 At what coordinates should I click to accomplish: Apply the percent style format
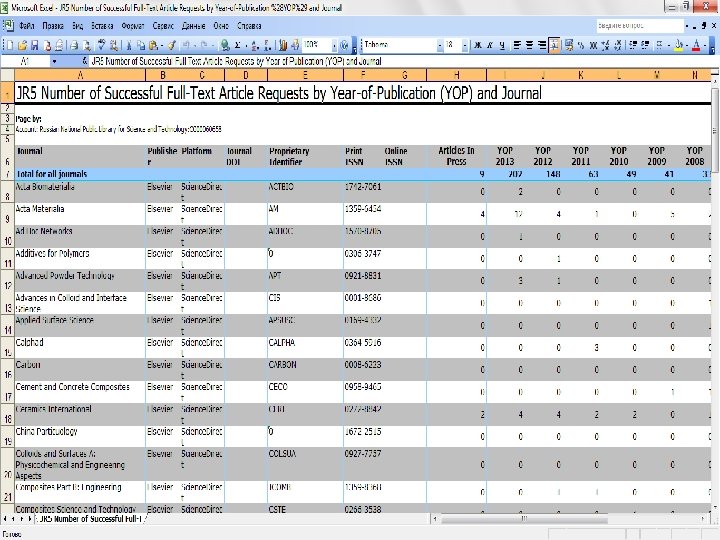click(x=581, y=45)
